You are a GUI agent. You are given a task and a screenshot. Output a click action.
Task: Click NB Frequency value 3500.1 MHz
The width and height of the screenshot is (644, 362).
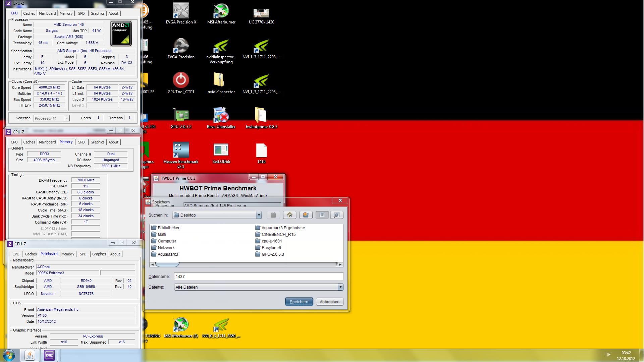pyautogui.click(x=111, y=166)
